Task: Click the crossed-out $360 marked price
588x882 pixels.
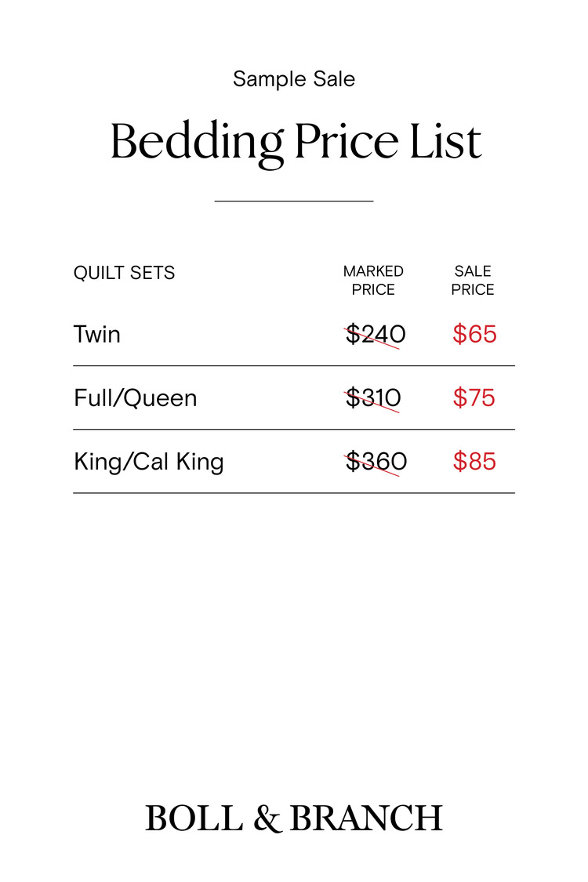Action: click(x=376, y=462)
